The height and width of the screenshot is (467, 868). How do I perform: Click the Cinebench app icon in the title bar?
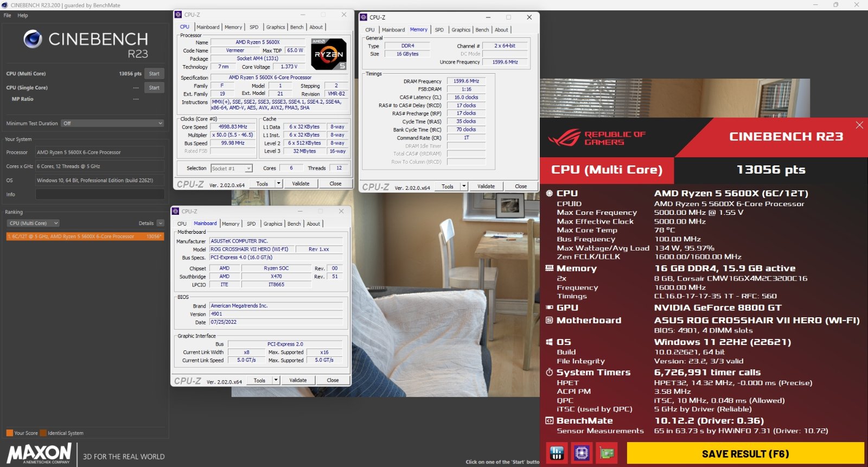pyautogui.click(x=5, y=5)
